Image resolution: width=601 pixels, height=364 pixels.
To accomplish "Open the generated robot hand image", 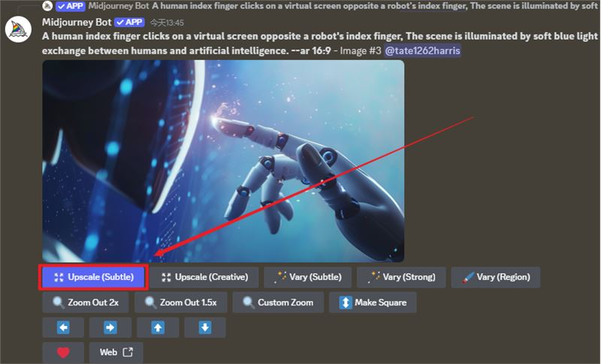I will coord(223,161).
